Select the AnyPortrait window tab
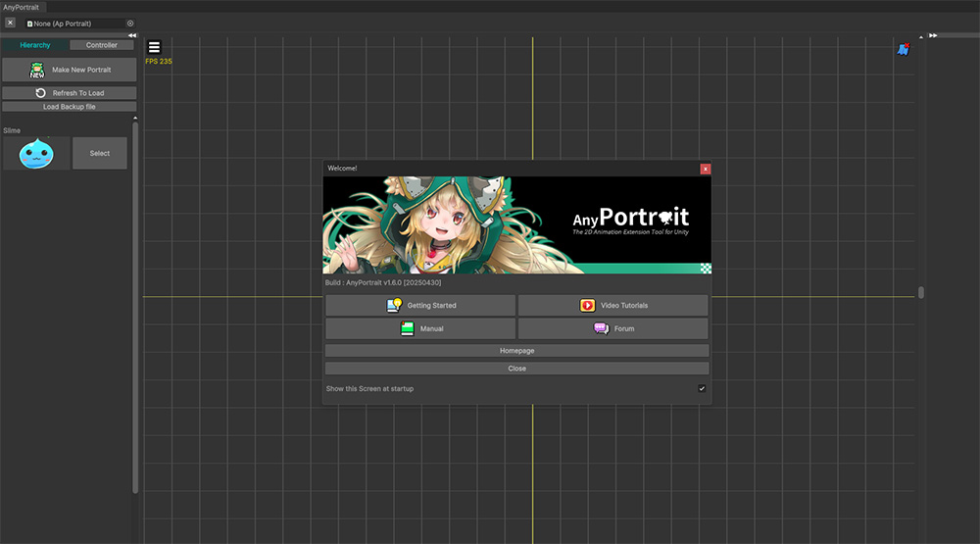This screenshot has height=544, width=980. pyautogui.click(x=22, y=7)
